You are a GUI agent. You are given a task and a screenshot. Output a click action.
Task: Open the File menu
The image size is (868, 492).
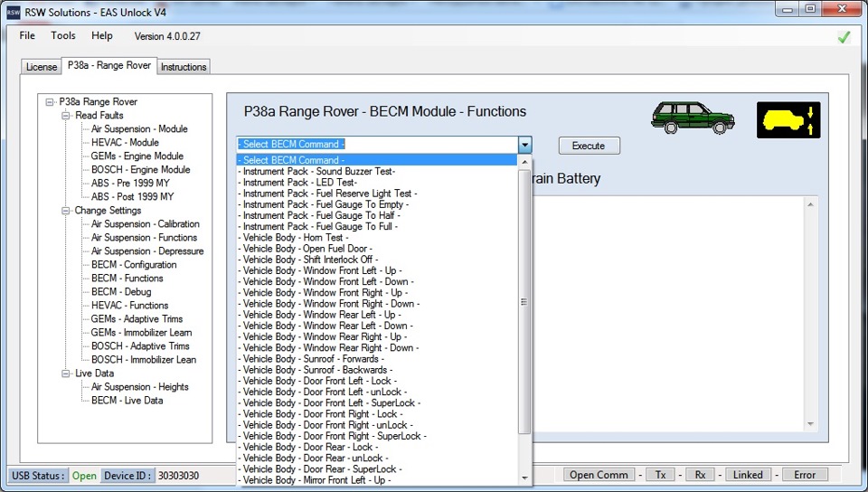[x=27, y=35]
